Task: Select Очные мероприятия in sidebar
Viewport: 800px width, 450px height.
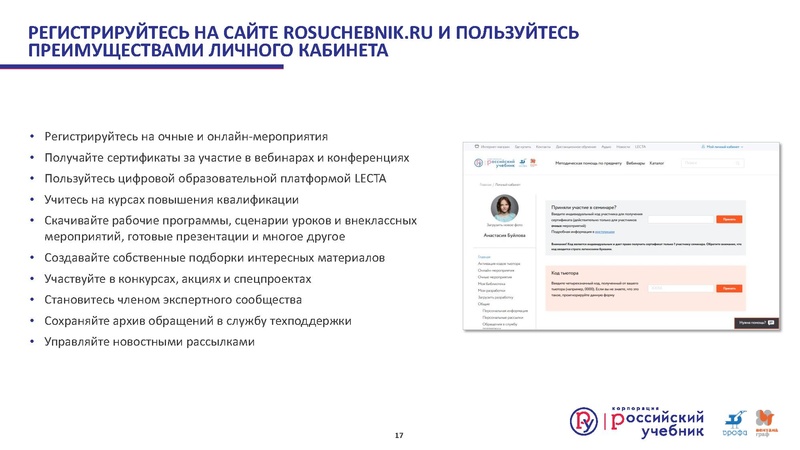Action: [495, 277]
